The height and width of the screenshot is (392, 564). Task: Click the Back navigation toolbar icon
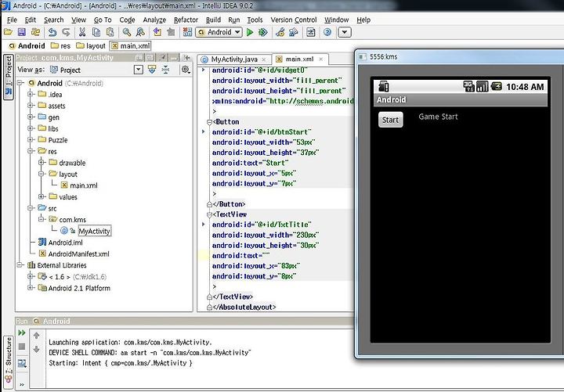coord(157,32)
